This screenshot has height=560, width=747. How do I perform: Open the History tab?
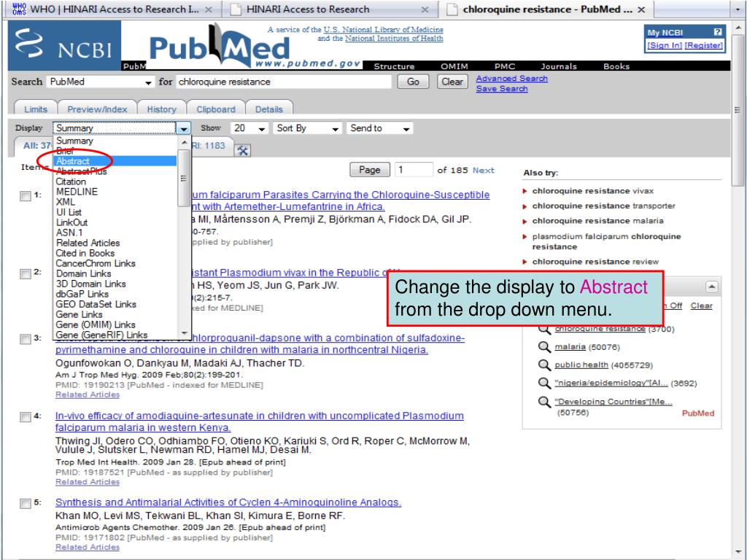161,109
